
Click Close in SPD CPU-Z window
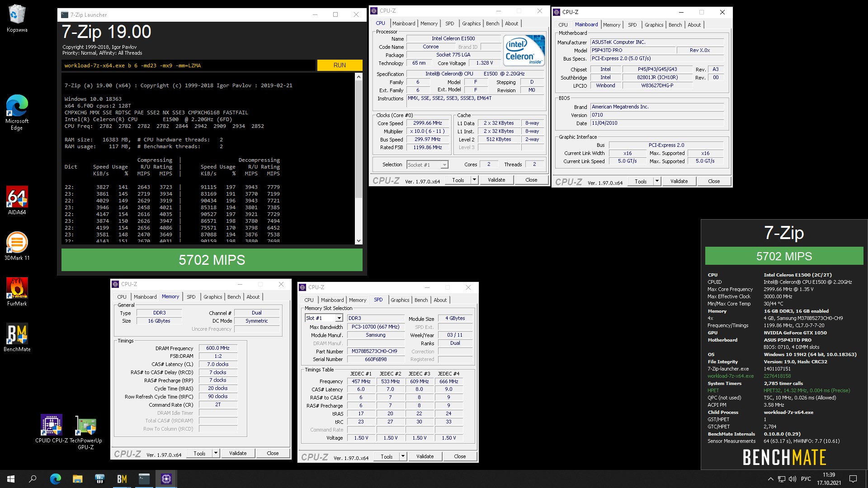coord(459,456)
